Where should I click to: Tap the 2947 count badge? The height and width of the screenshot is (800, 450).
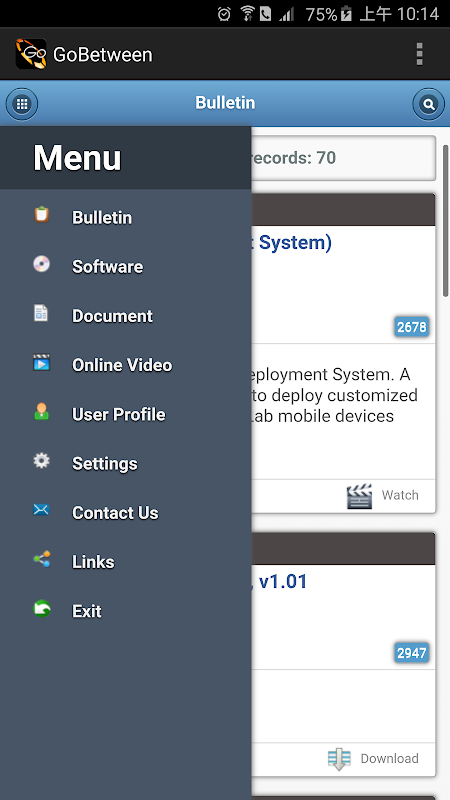coord(411,653)
